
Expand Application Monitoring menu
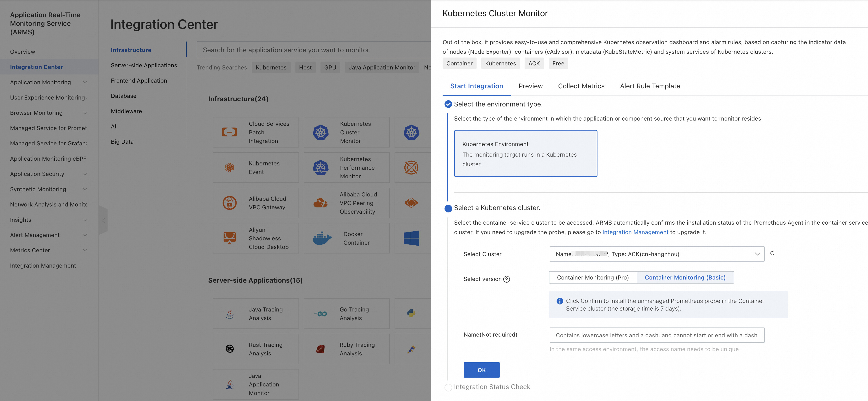tap(85, 82)
